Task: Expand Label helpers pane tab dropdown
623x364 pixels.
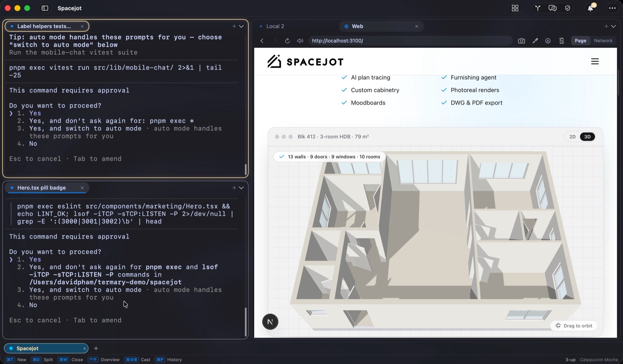Action: (241, 26)
